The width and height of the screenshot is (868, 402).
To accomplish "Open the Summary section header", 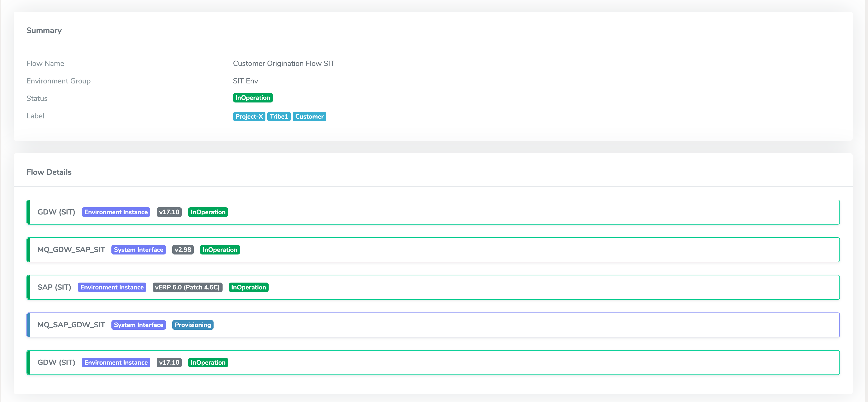I will [44, 30].
